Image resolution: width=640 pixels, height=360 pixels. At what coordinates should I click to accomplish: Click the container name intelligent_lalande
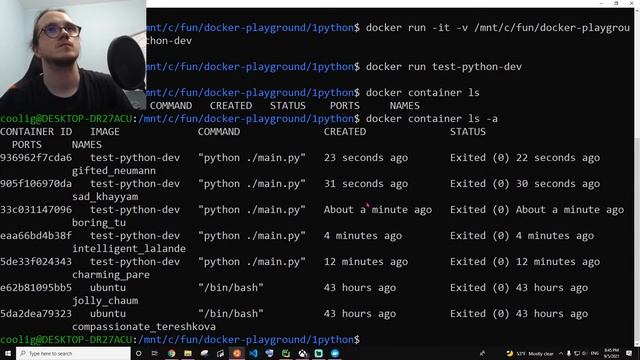[x=129, y=249]
